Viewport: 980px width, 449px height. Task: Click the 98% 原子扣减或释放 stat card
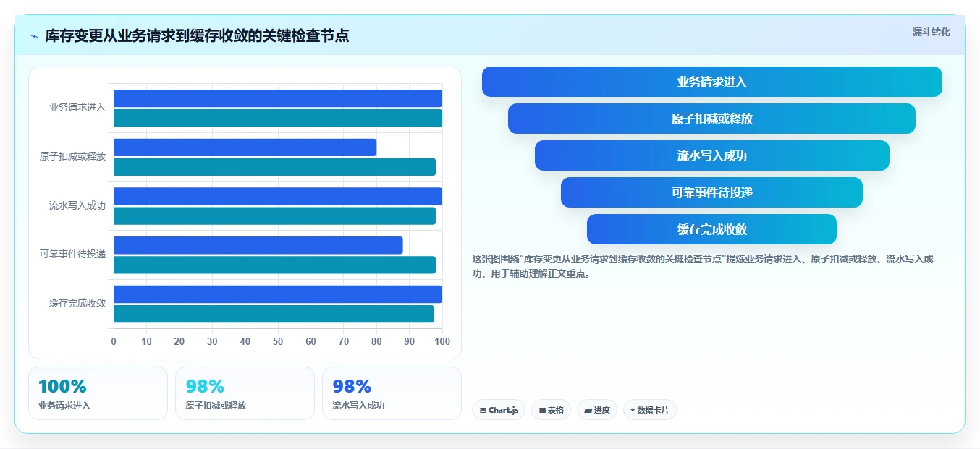tap(245, 393)
